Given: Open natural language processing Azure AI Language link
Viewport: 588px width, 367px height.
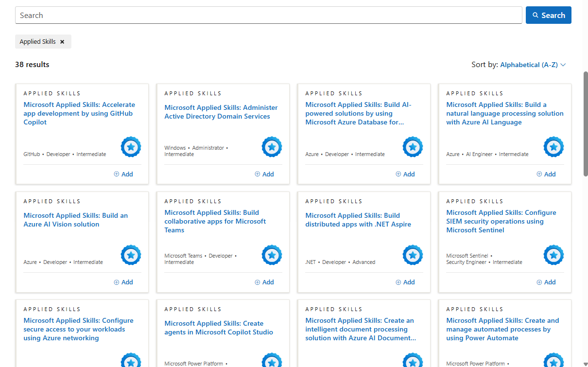Looking at the screenshot, I should pos(505,113).
